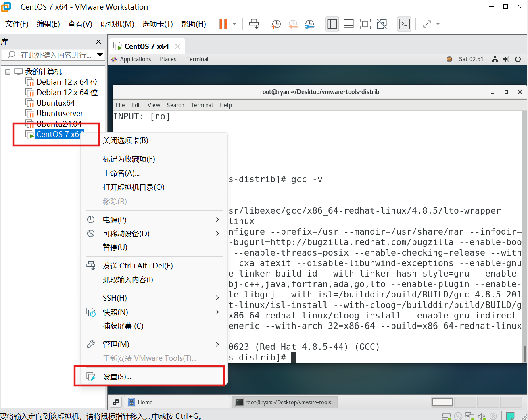528x420 pixels.
Task: Close the 库 library panel
Action: click(99, 42)
